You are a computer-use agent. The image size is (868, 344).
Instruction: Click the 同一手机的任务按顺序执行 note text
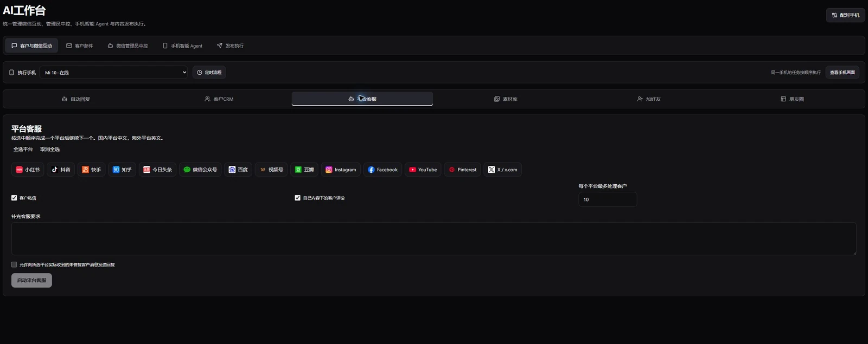796,73
